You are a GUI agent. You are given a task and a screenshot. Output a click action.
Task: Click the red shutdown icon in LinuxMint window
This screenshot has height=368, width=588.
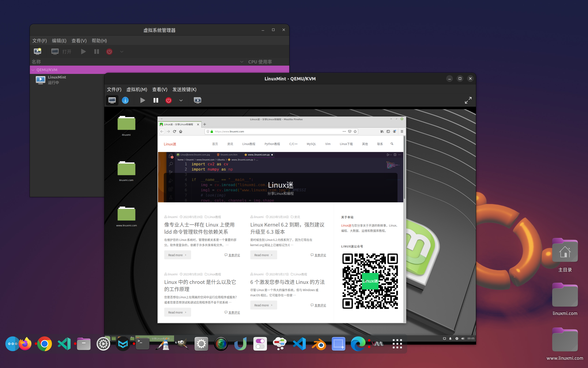pyautogui.click(x=168, y=100)
